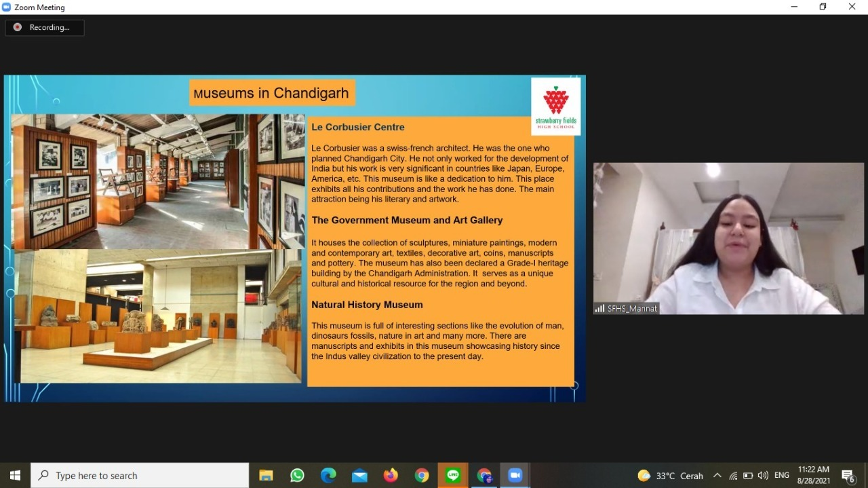Expand hidden system tray icons

[x=717, y=476]
